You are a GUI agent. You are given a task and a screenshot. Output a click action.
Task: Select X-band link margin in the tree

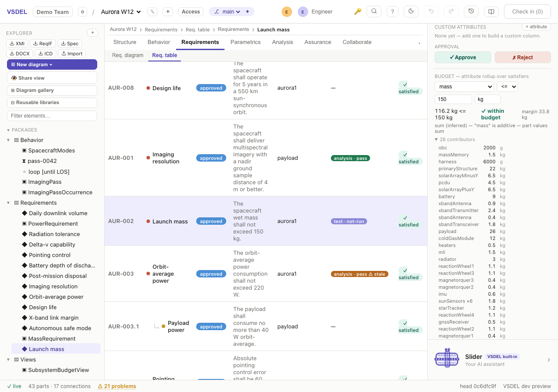tap(54, 318)
